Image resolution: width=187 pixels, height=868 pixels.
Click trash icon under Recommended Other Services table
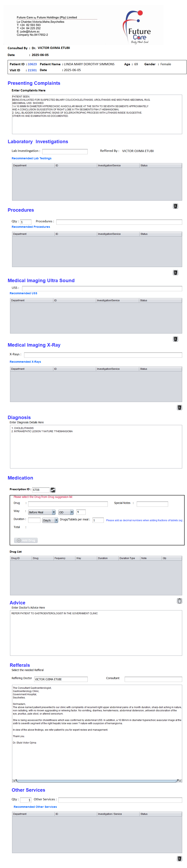[179, 858]
